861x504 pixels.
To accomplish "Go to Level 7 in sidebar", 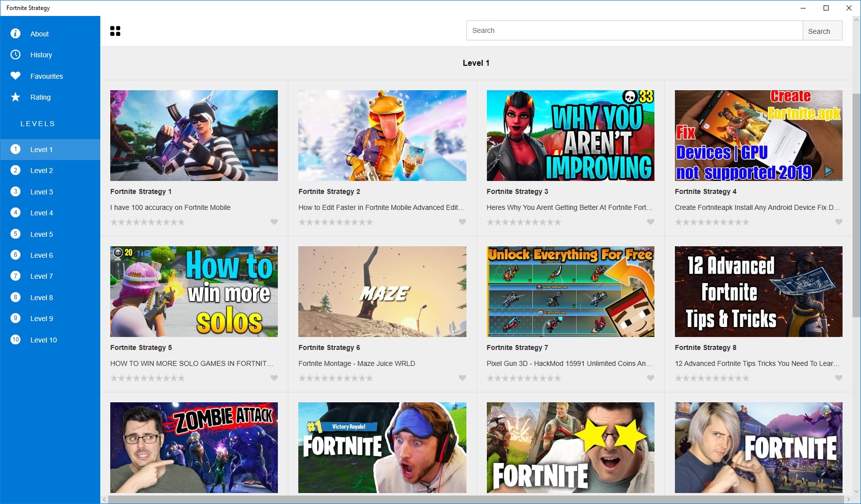I will click(50, 276).
